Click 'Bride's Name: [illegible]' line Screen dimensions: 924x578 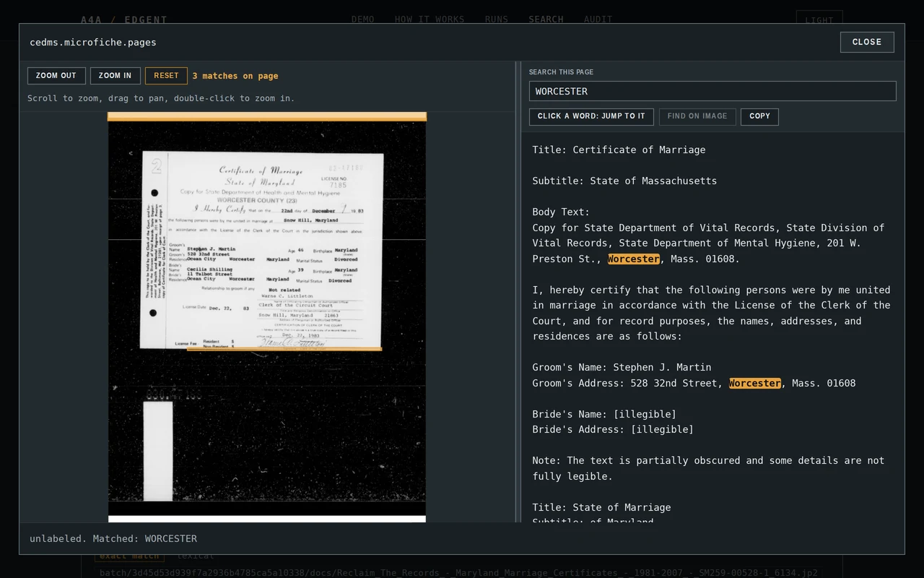pos(605,414)
